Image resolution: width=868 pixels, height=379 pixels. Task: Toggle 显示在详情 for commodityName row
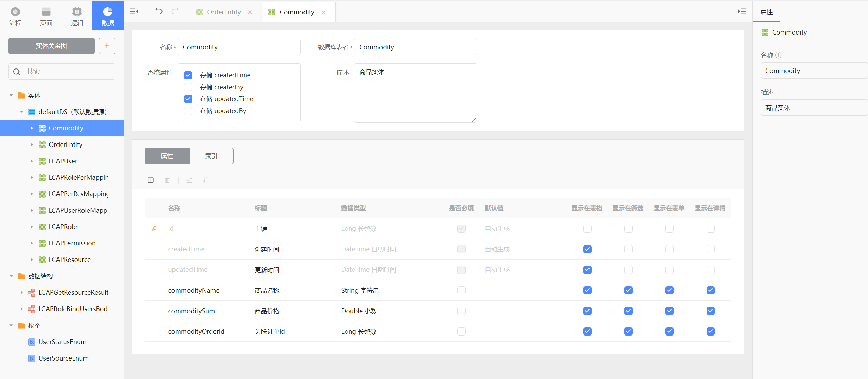tap(711, 290)
